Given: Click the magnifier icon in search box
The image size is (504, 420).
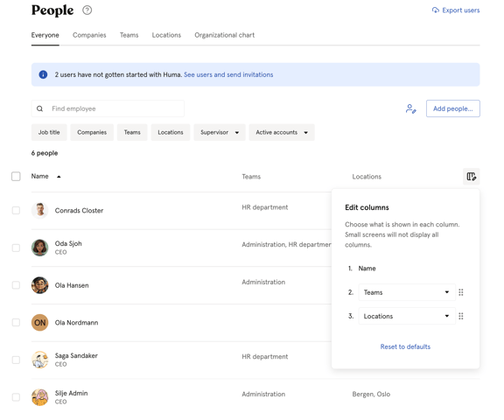Looking at the screenshot, I should pos(40,108).
